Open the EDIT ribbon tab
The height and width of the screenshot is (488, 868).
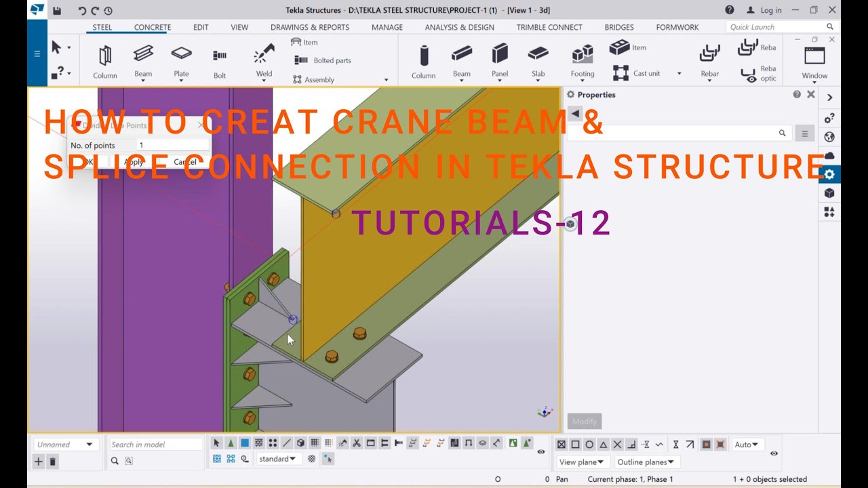(201, 27)
